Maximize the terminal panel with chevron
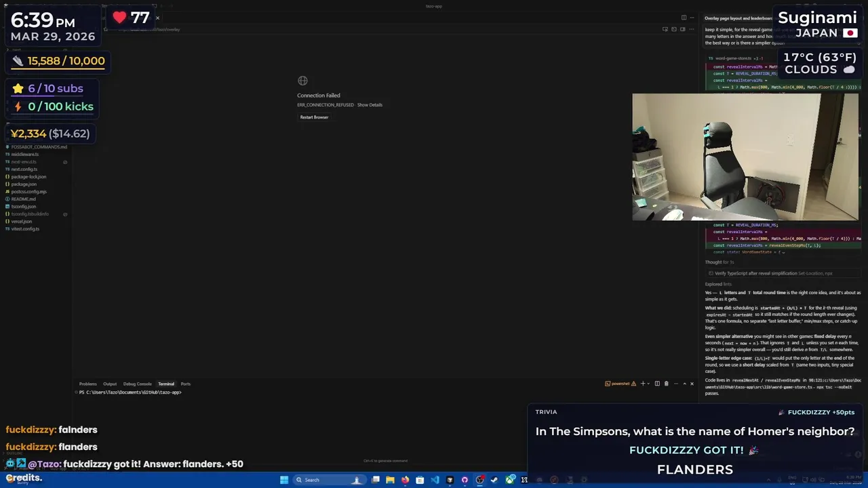868x488 pixels. [x=684, y=384]
